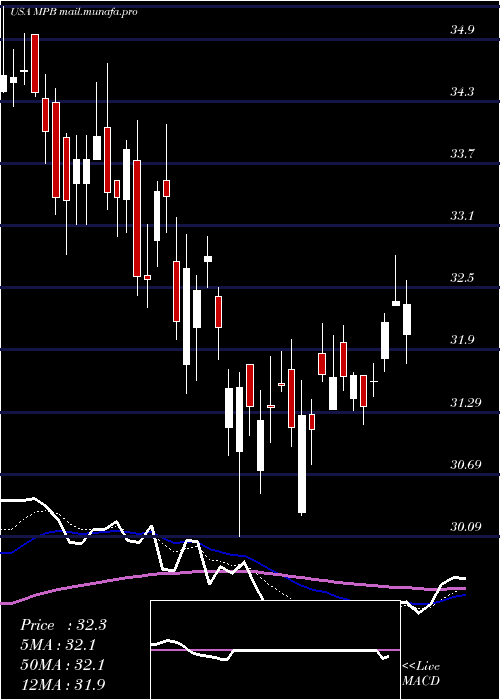Click the 12MA : 31.9 readout
Image resolution: width=500 pixels, height=700 pixels.
pos(62,684)
